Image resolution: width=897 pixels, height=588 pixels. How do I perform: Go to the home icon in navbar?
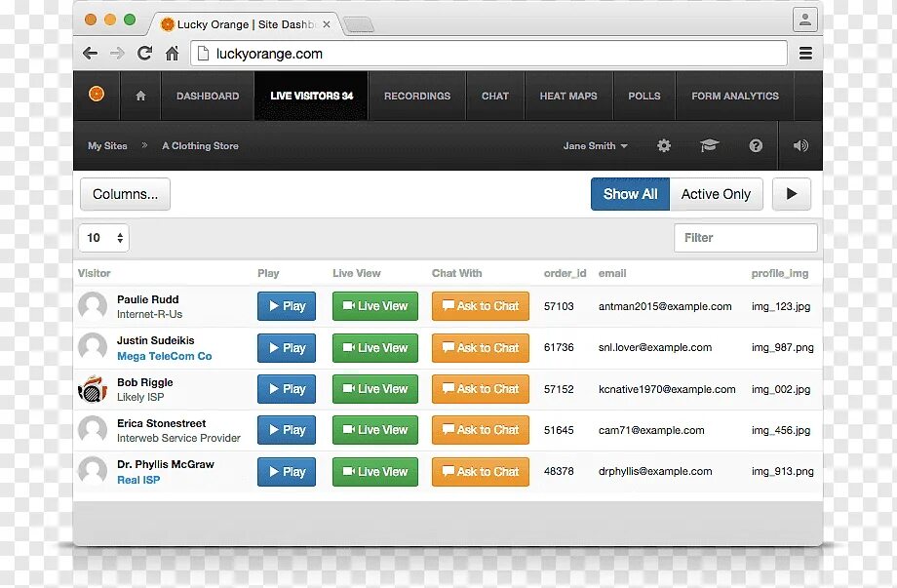pyautogui.click(x=140, y=97)
